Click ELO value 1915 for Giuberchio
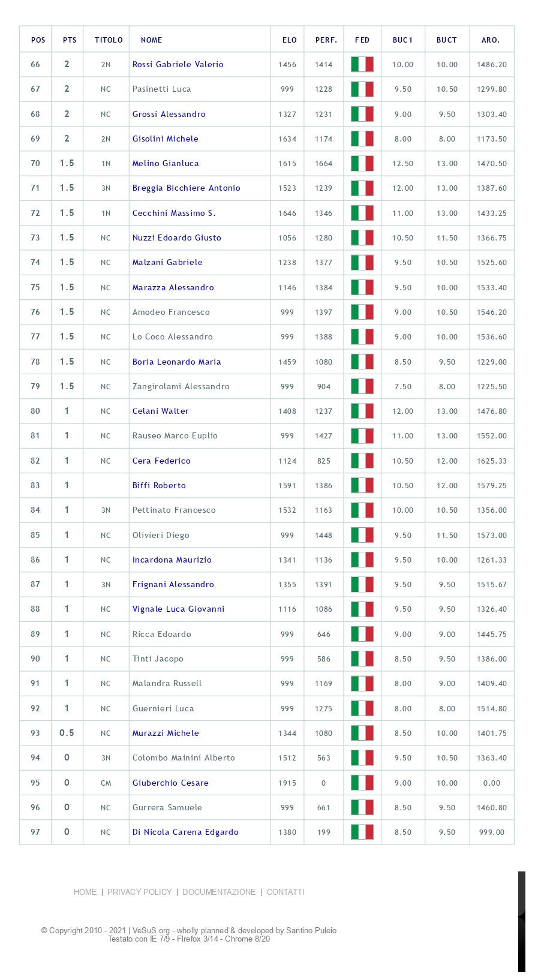 pyautogui.click(x=287, y=783)
